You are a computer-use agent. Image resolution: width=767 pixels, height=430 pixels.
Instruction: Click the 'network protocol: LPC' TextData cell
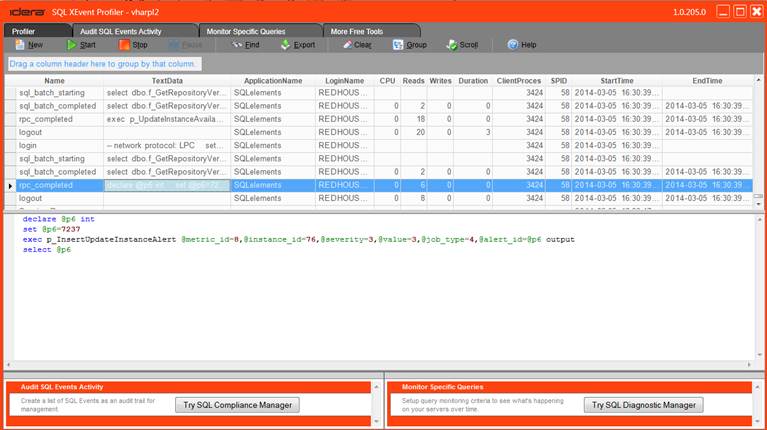[167, 146]
